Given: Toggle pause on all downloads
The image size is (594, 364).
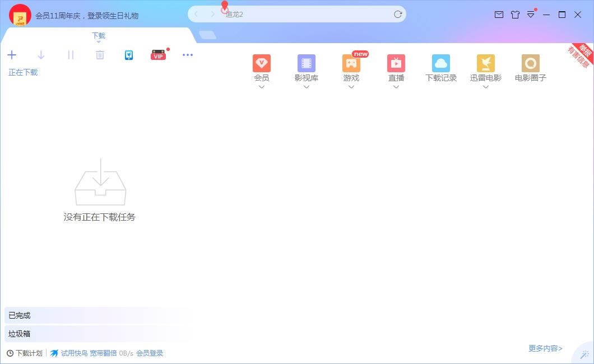Looking at the screenshot, I should 70,55.
